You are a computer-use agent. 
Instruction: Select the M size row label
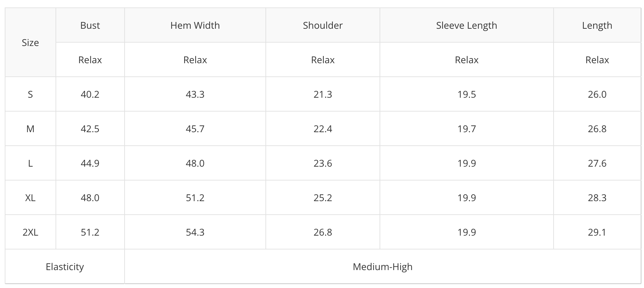(x=30, y=129)
